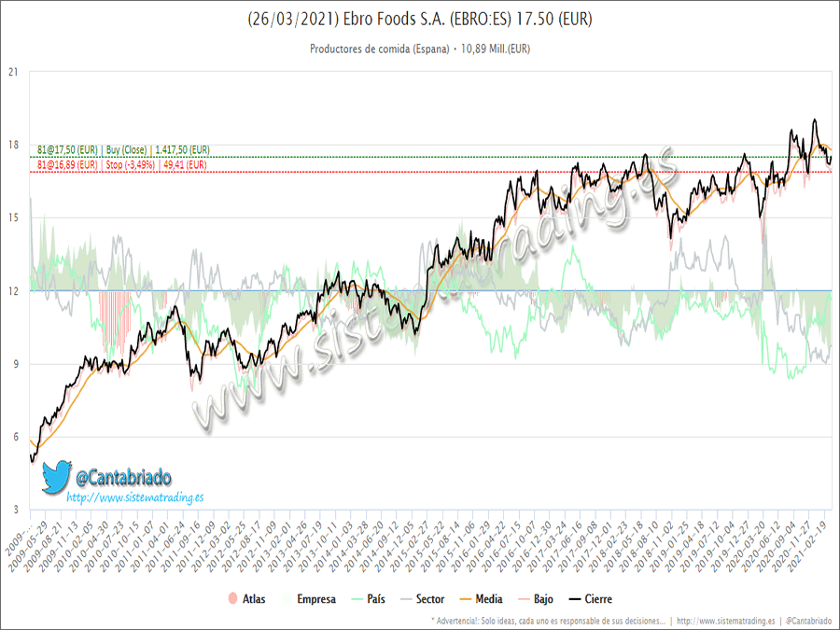Click the green Buy (Close) order label
The height and width of the screenshot is (630, 840).
(x=126, y=150)
